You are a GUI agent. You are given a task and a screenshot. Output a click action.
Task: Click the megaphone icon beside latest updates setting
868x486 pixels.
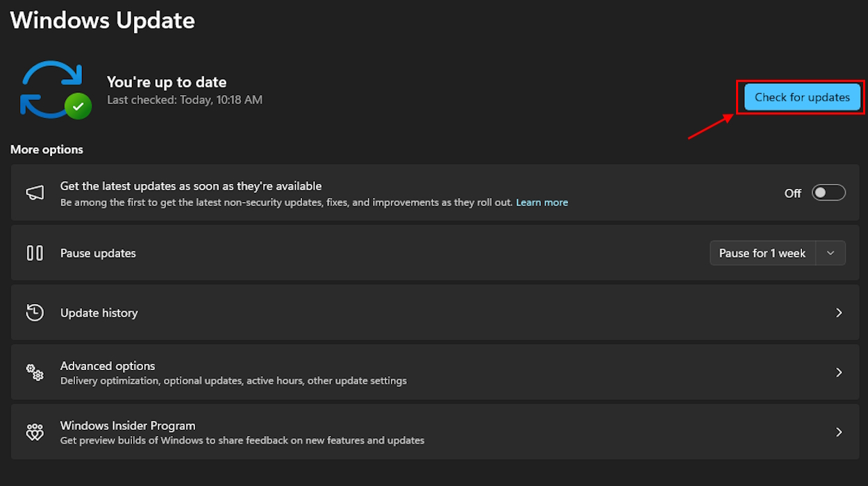point(35,192)
